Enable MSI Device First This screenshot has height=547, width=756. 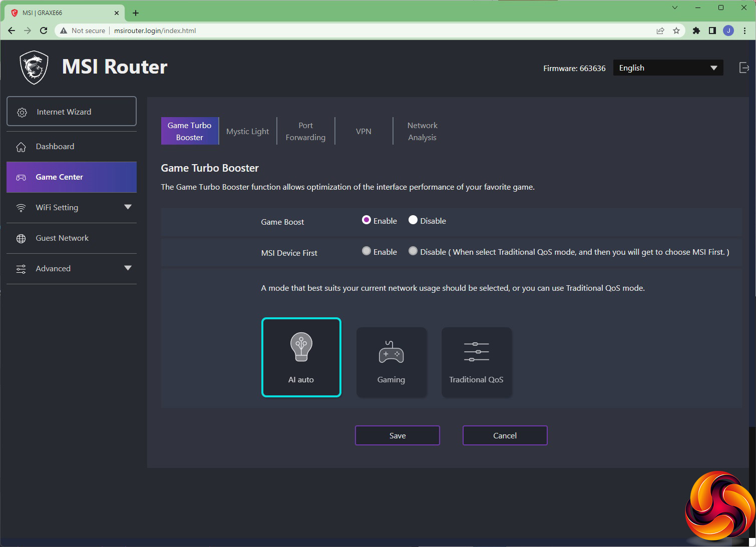(366, 251)
